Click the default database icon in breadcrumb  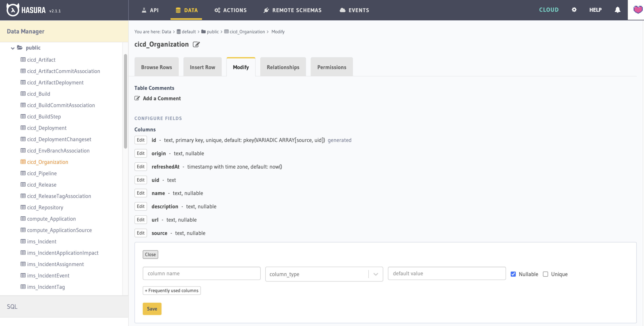179,32
